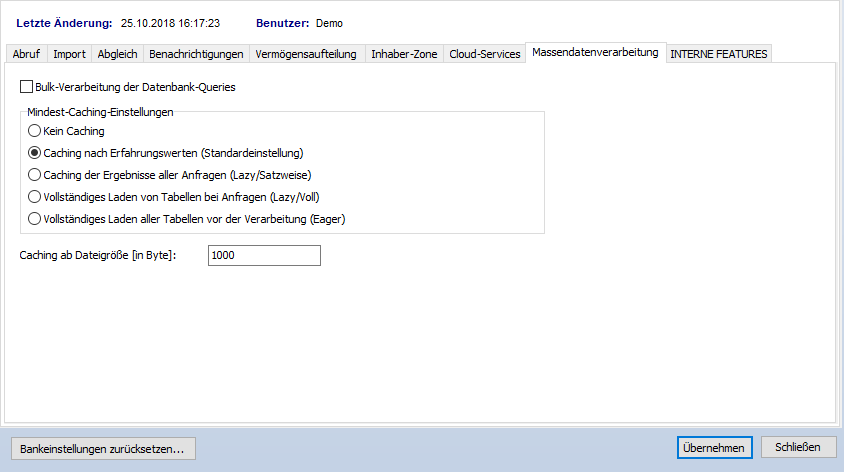Open the Import tab
This screenshot has width=844, height=472.
[69, 54]
